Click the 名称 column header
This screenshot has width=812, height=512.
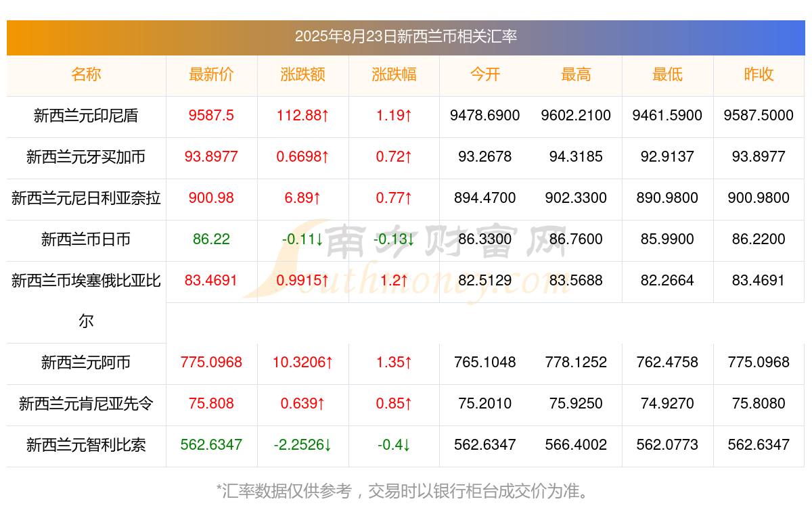point(86,74)
